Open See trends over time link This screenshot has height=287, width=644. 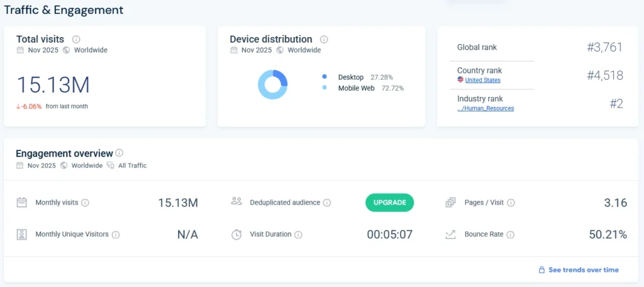[x=583, y=270]
